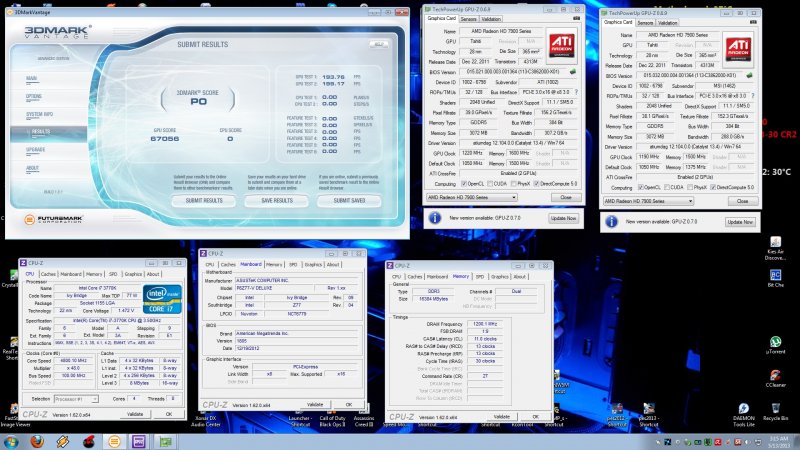Open the GPU selector dropdown in GPU-Z 0.6.8
800x450 pixels.
[471, 197]
